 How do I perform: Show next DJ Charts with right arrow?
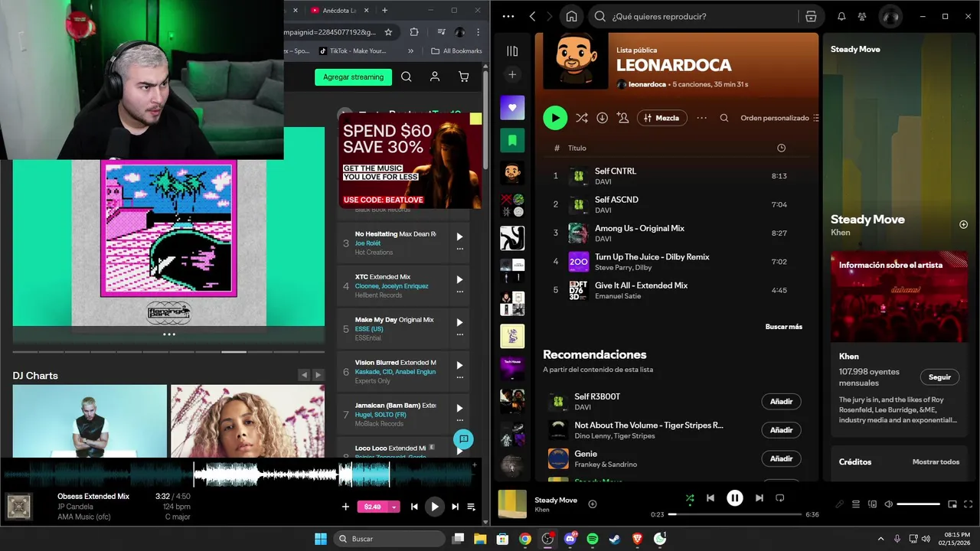point(318,375)
